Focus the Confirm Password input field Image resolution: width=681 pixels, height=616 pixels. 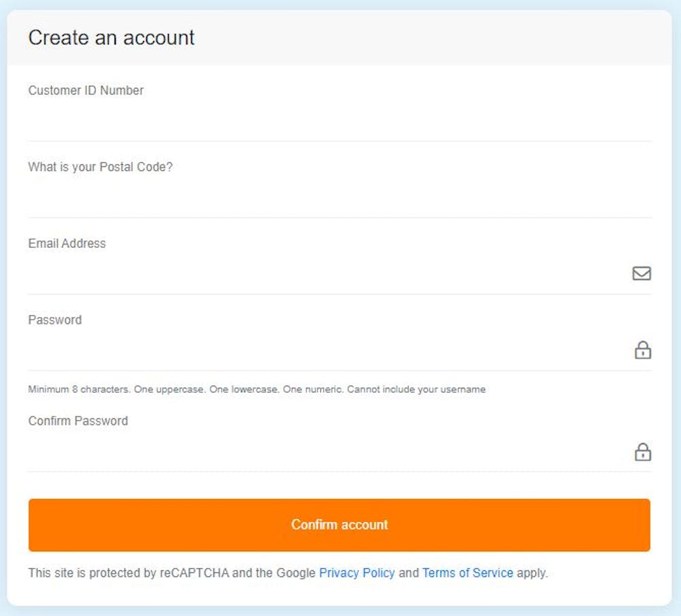pyautogui.click(x=327, y=452)
